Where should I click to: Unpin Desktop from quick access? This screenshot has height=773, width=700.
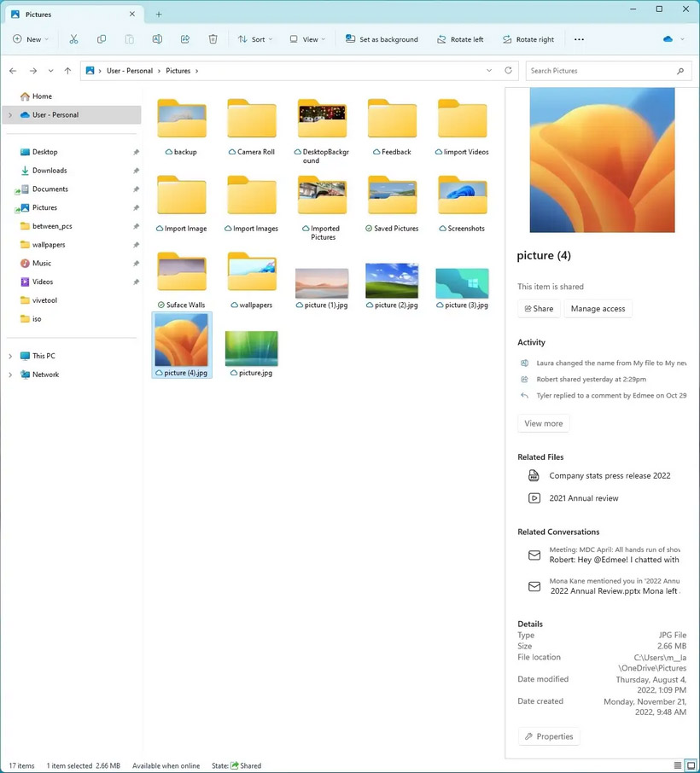pyautogui.click(x=136, y=152)
